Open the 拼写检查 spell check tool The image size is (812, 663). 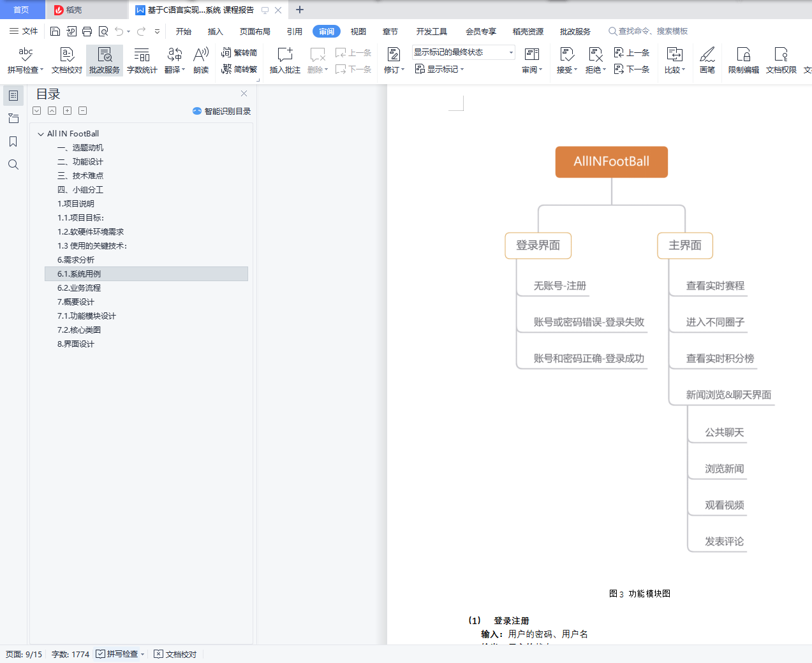pos(26,60)
